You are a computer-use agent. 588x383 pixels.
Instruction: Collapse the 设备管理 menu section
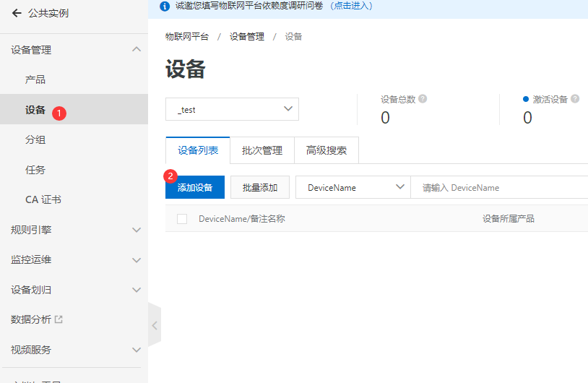(x=137, y=50)
